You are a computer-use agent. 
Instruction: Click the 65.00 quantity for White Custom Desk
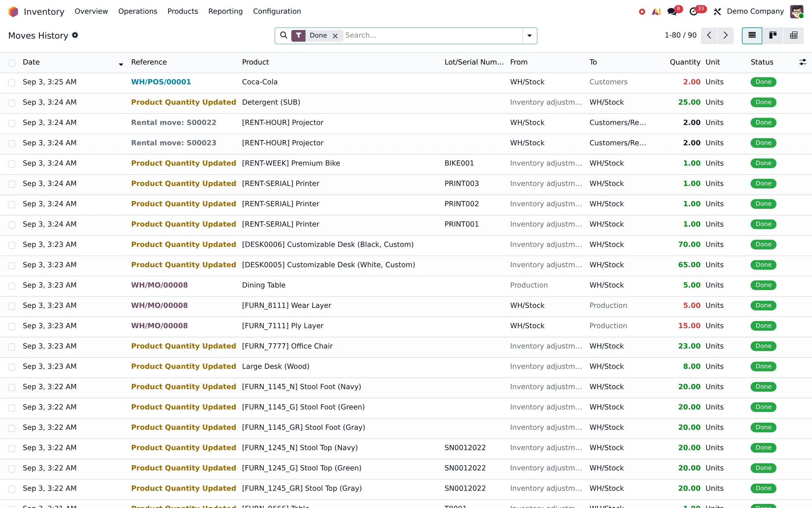[689, 265]
